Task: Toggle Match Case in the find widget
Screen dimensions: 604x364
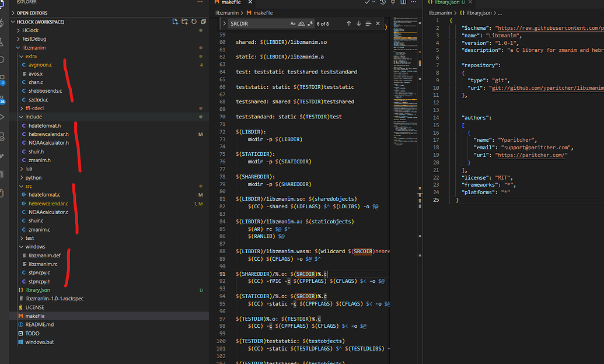Action: (x=292, y=23)
